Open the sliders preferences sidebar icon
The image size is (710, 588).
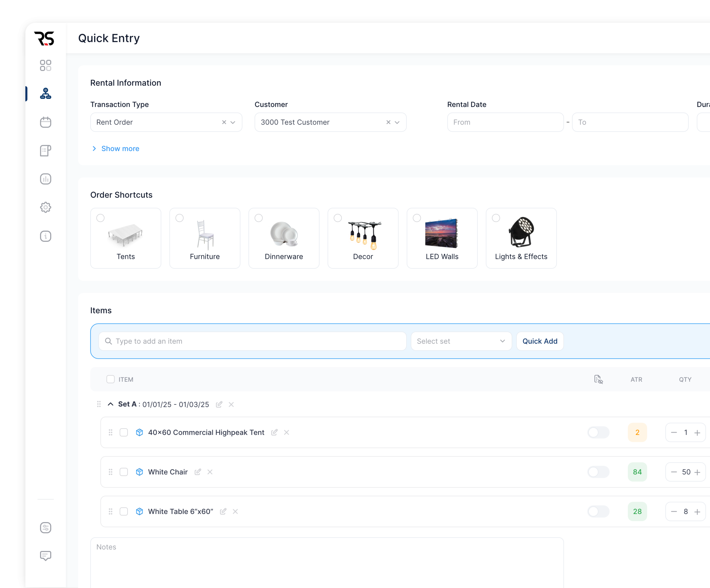click(45, 528)
